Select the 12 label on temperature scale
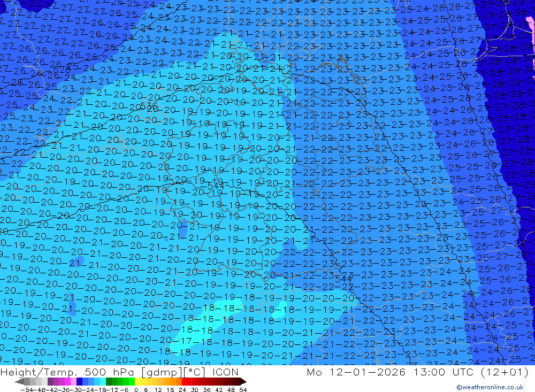 click(x=158, y=390)
